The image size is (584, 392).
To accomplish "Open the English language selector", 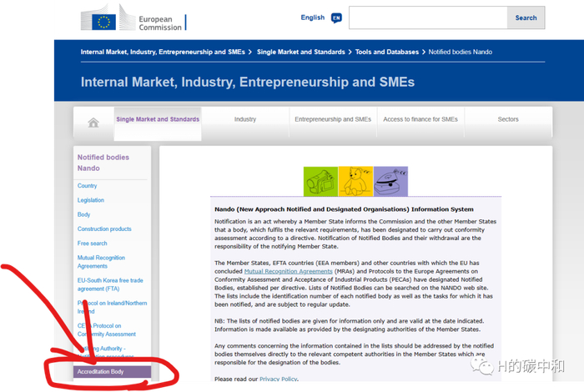I will click(x=313, y=18).
